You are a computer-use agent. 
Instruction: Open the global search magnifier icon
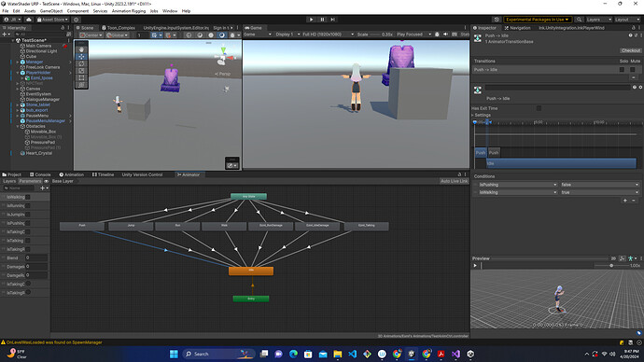click(x=579, y=20)
